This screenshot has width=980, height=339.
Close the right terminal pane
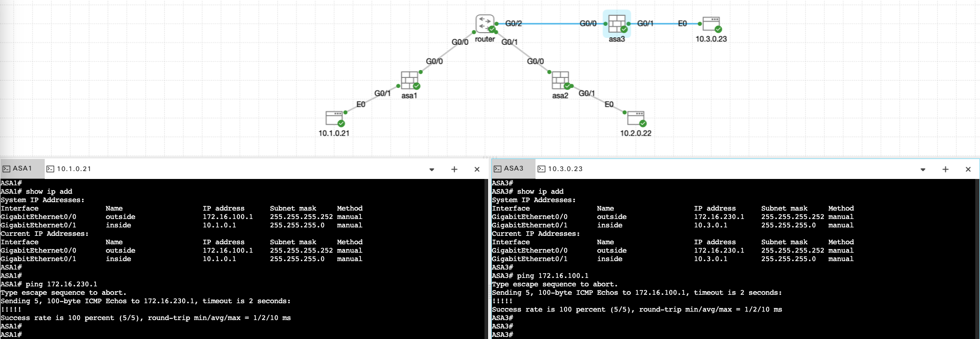(x=968, y=169)
